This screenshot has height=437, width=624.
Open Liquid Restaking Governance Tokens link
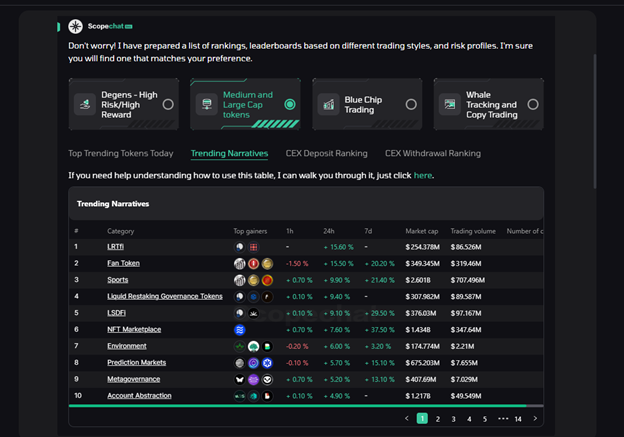165,296
